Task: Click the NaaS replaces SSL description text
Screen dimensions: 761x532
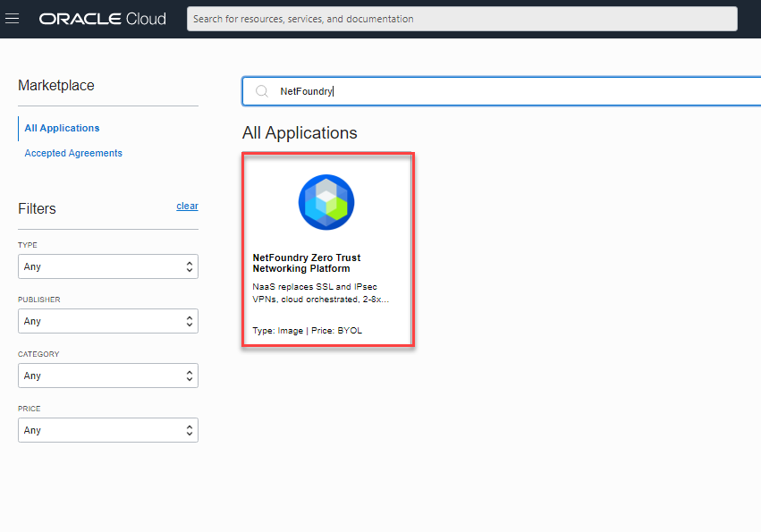Action: (x=320, y=293)
